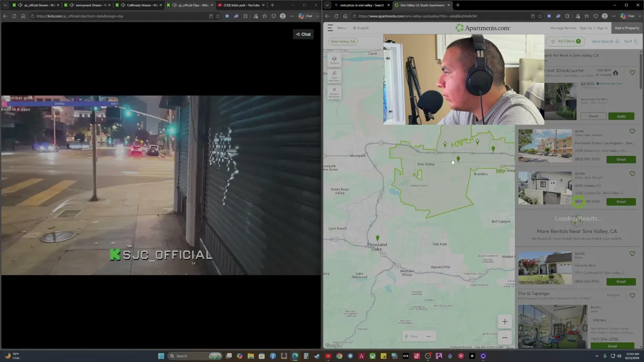The image size is (644, 362).
Task: Click the Sign In link
Action: click(x=602, y=28)
